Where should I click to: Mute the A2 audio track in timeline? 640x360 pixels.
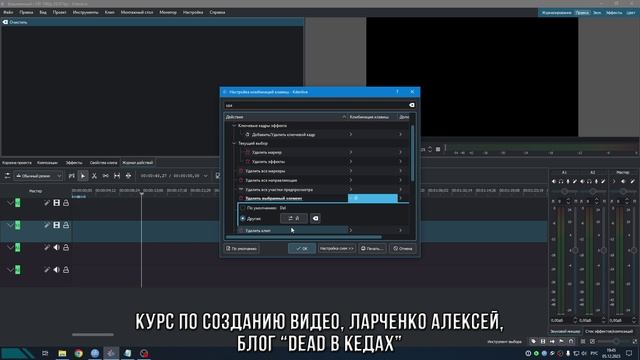pos(56,270)
